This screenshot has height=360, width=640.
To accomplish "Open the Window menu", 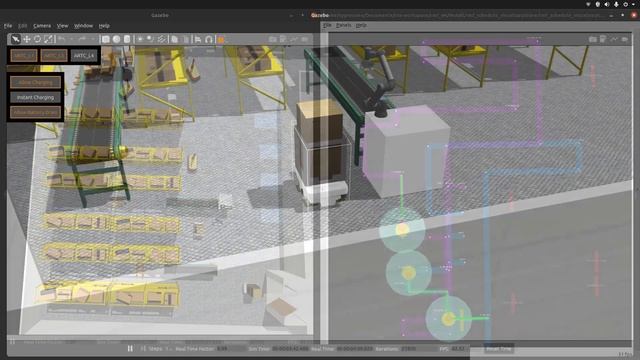I will pos(83,26).
